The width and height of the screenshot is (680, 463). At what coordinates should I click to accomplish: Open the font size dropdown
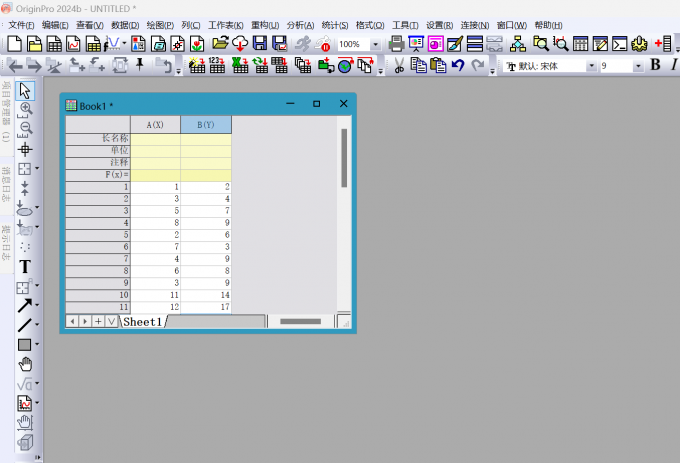[638, 66]
